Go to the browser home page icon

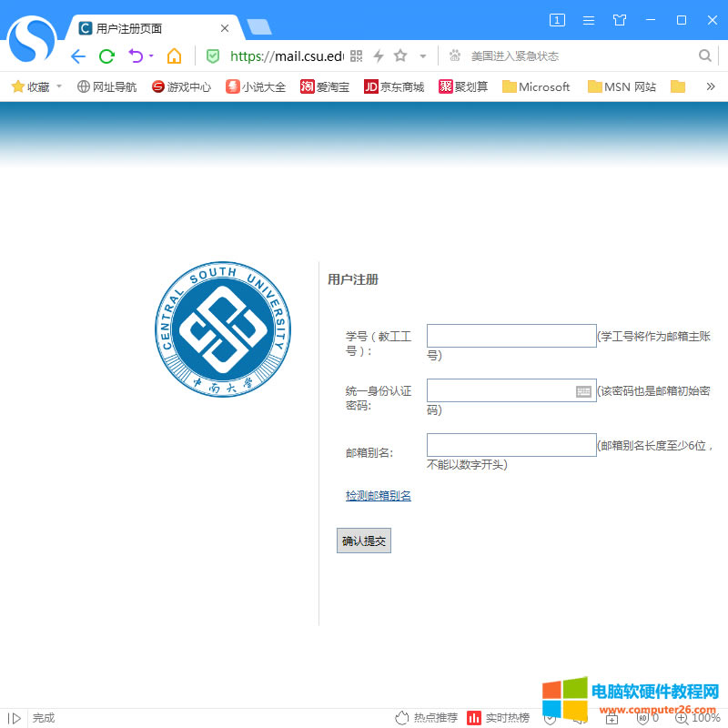174,56
